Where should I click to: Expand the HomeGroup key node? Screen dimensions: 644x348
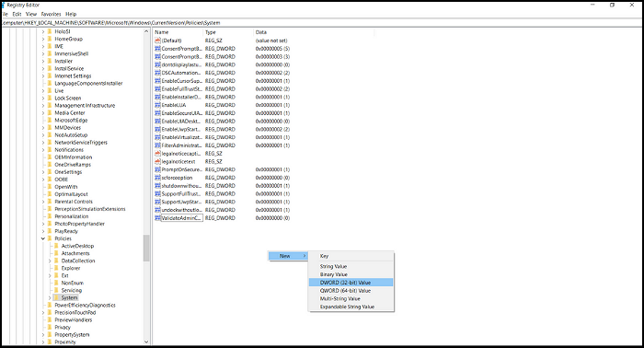click(x=43, y=39)
